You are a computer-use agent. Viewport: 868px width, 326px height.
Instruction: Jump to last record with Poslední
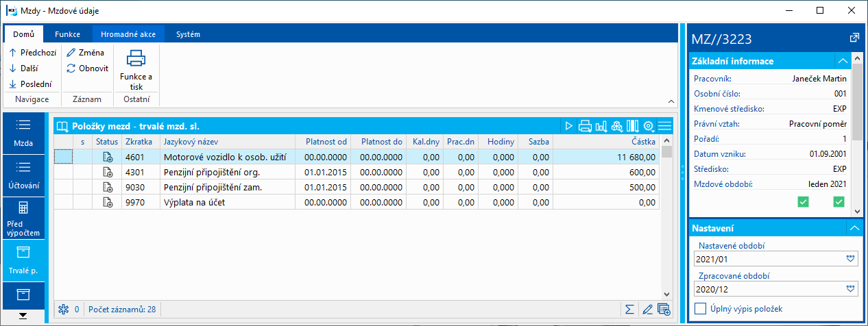click(30, 84)
